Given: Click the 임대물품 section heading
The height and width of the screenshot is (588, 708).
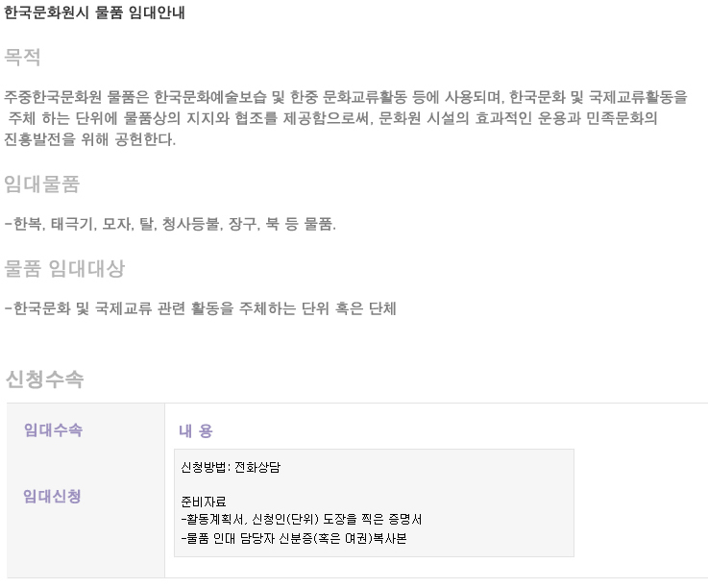Looking at the screenshot, I should 42,184.
